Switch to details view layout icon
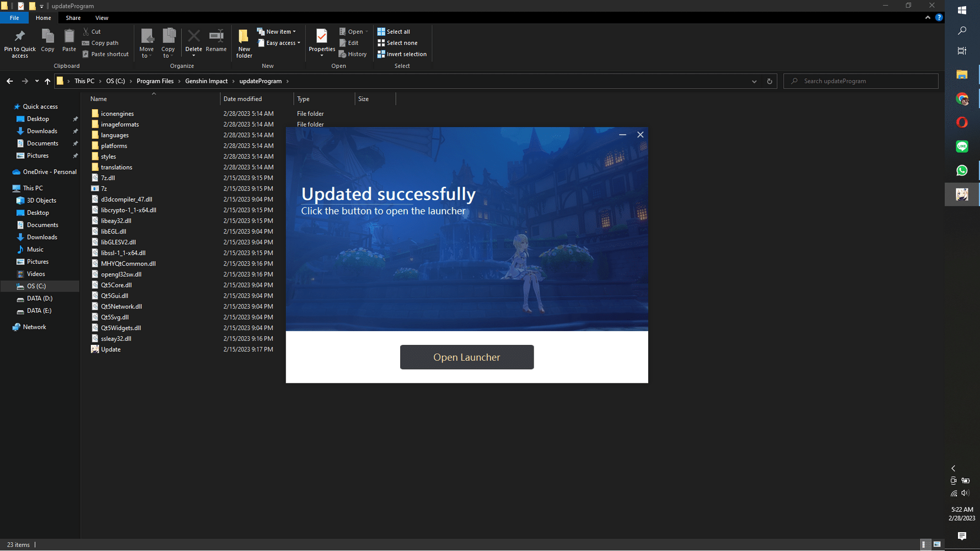The height and width of the screenshot is (551, 980). [x=924, y=544]
